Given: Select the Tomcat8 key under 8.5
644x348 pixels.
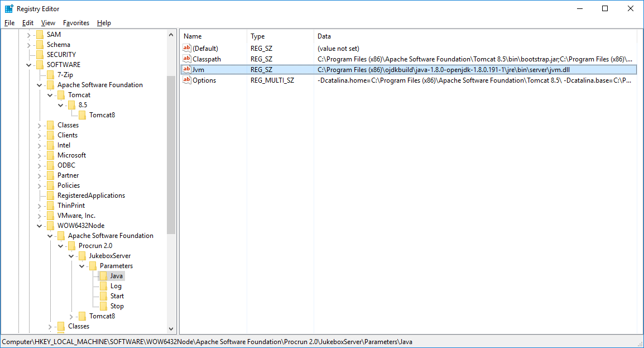Looking at the screenshot, I should tap(102, 115).
